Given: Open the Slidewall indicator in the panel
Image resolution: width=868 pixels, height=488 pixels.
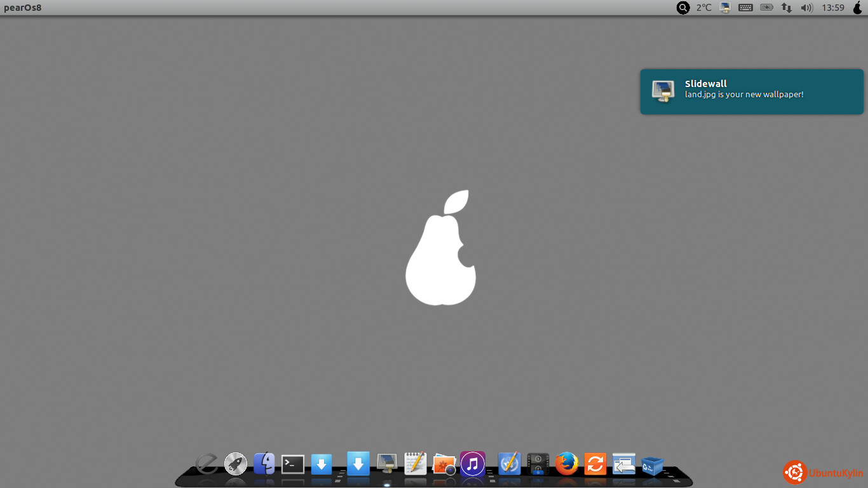Looking at the screenshot, I should [x=725, y=8].
